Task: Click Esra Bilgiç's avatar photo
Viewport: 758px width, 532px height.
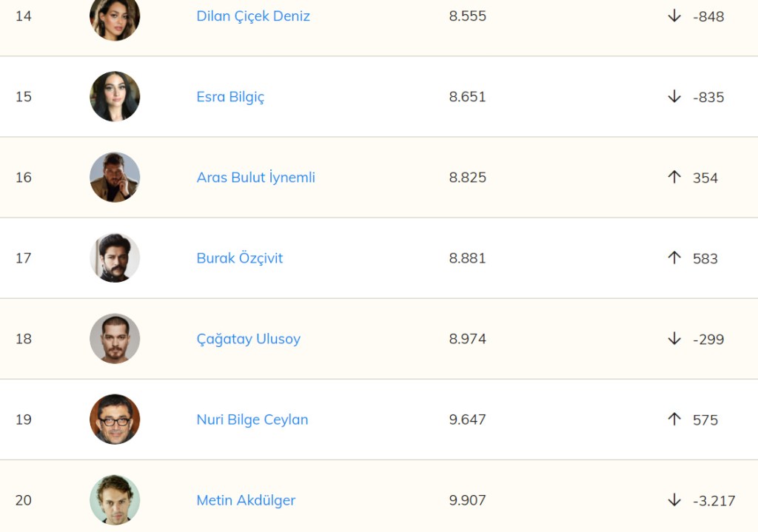Action: 115,97
